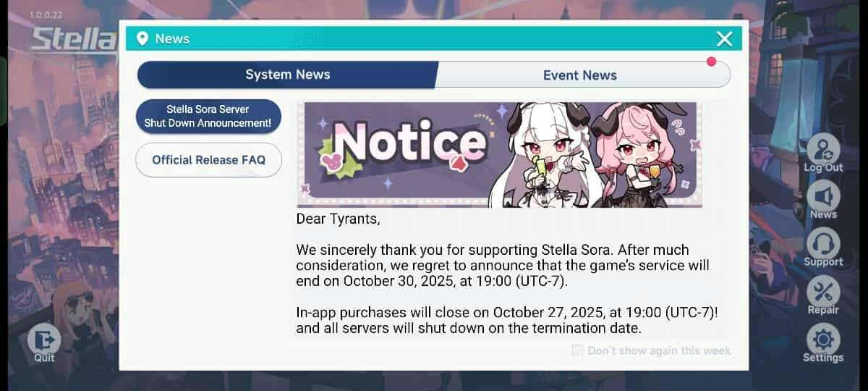
Task: Click the Stella logo at top left
Action: pyautogui.click(x=74, y=39)
